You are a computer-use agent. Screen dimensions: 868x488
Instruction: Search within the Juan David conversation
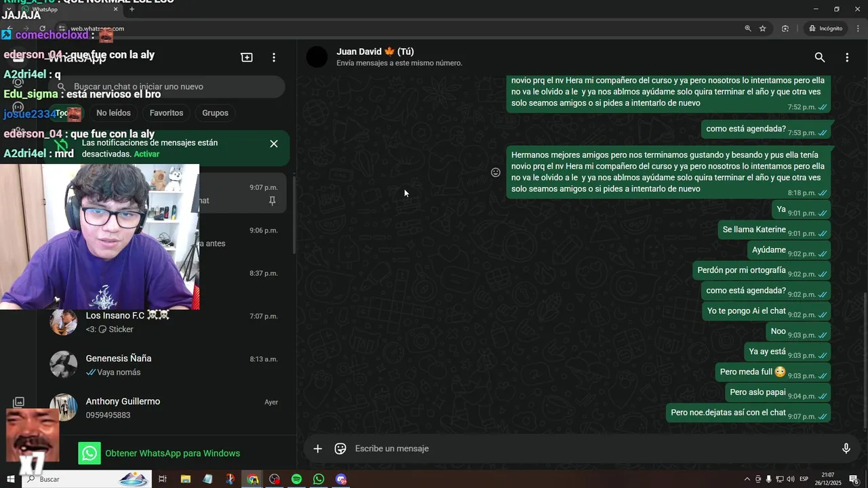point(820,58)
